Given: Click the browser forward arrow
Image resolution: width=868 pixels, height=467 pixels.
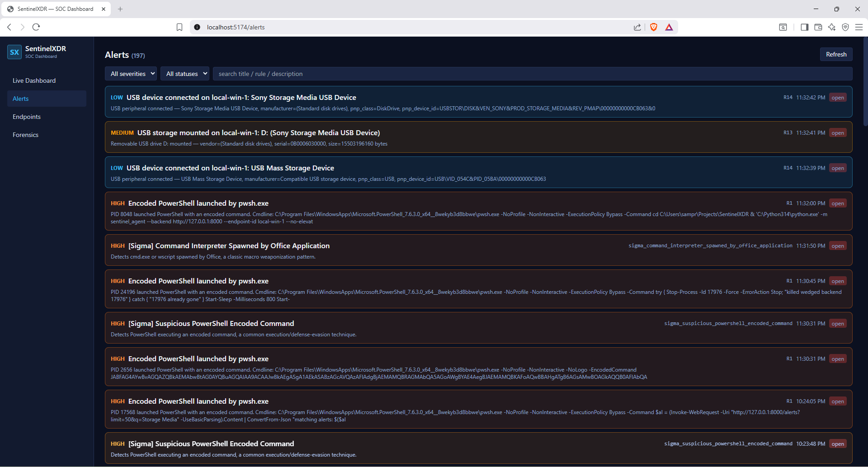Looking at the screenshot, I should [22, 27].
